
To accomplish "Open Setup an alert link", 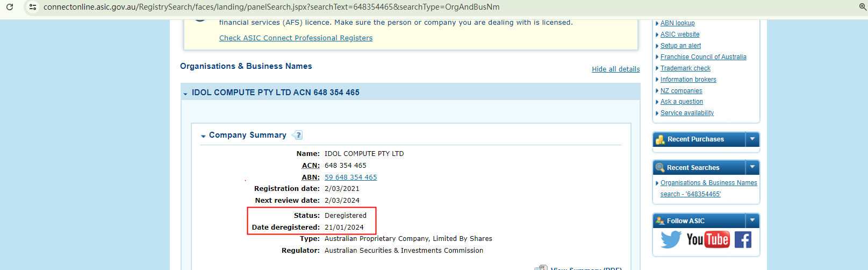I will click(x=680, y=46).
